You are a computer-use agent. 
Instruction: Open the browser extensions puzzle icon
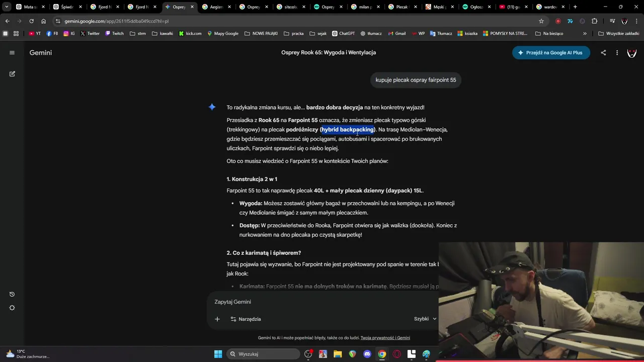click(594, 21)
